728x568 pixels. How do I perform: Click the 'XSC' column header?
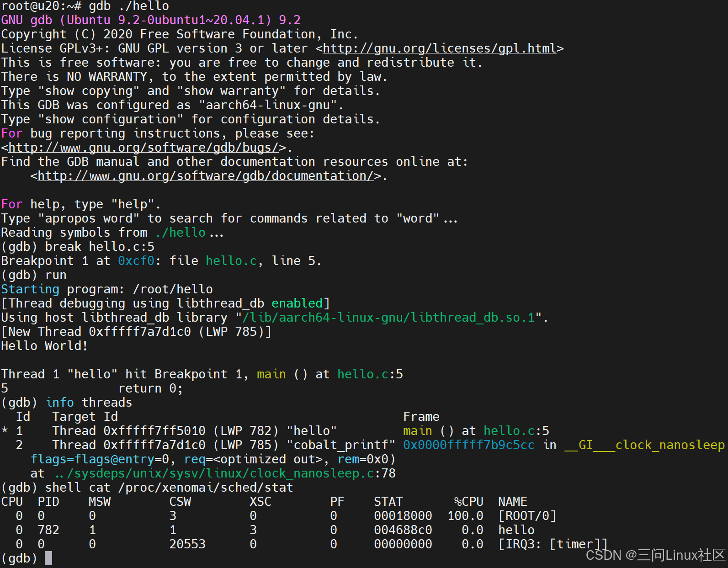tap(260, 502)
